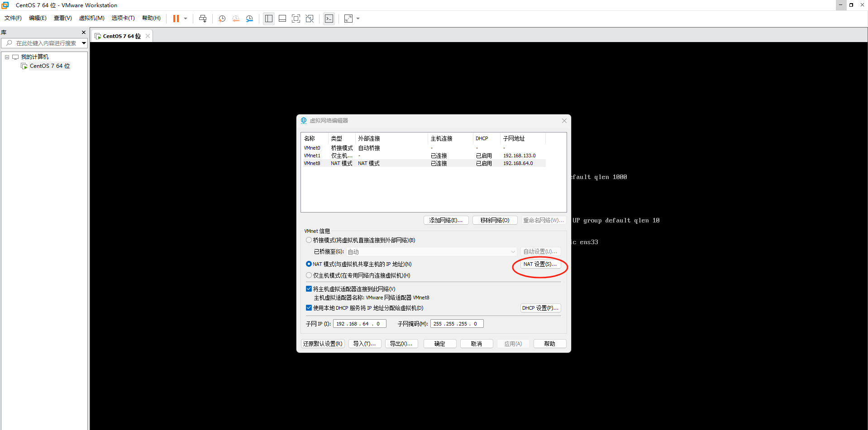The image size is (868, 430).
Task: Click 移除网络(O) button
Action: click(495, 220)
